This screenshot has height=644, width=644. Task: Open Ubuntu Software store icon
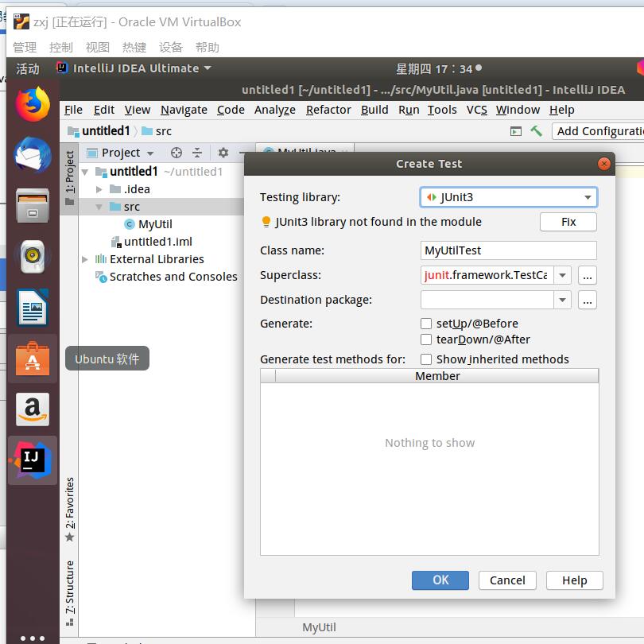tap(33, 359)
